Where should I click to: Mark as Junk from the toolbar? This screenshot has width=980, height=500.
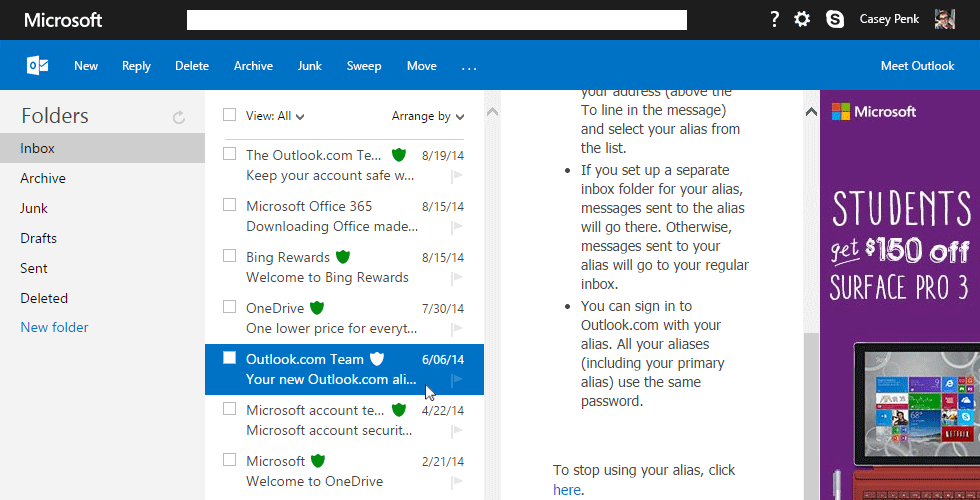click(x=309, y=66)
